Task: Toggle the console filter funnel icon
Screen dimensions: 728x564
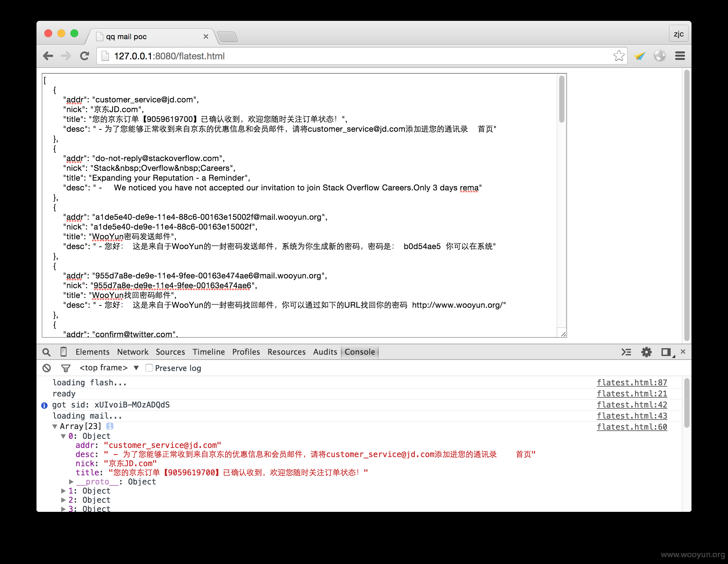Action: tap(66, 368)
